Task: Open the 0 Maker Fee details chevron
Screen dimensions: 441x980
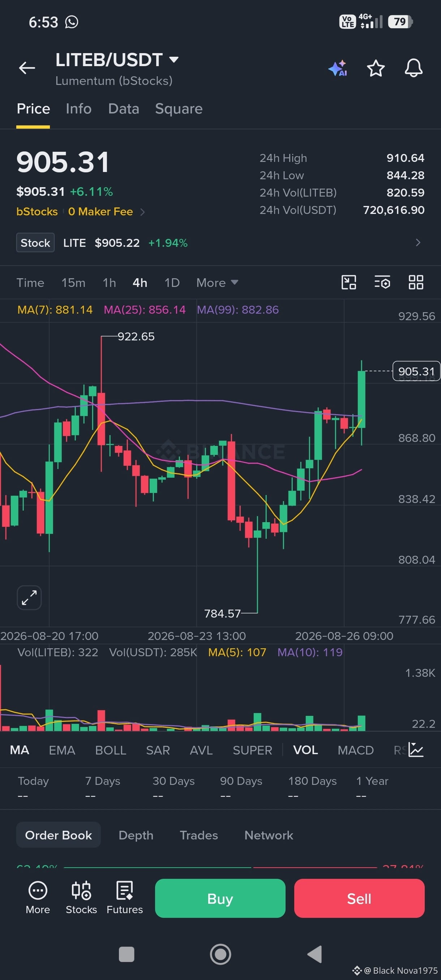Action: click(143, 212)
